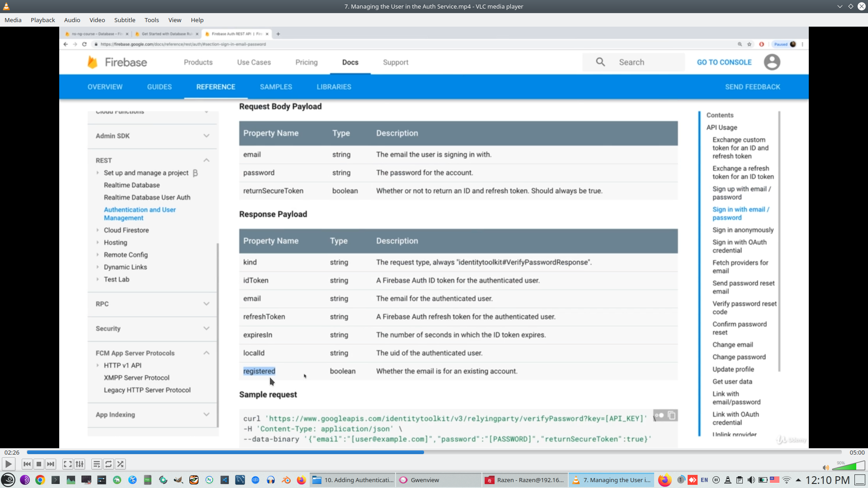Show the playlist view
This screenshot has height=488, width=868.
click(97, 464)
